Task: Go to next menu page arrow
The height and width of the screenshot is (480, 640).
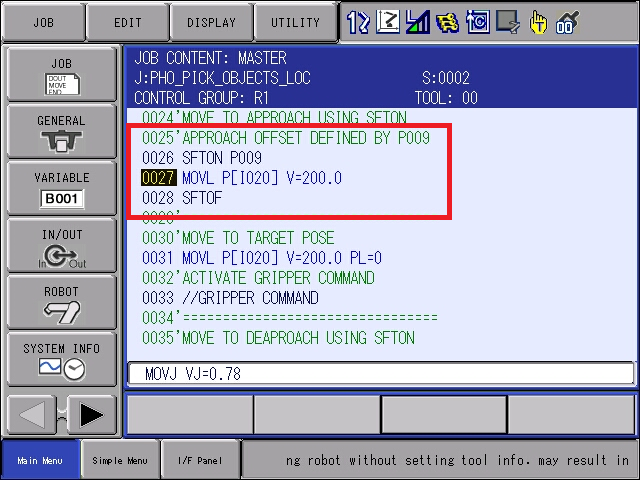Action: 91,415
